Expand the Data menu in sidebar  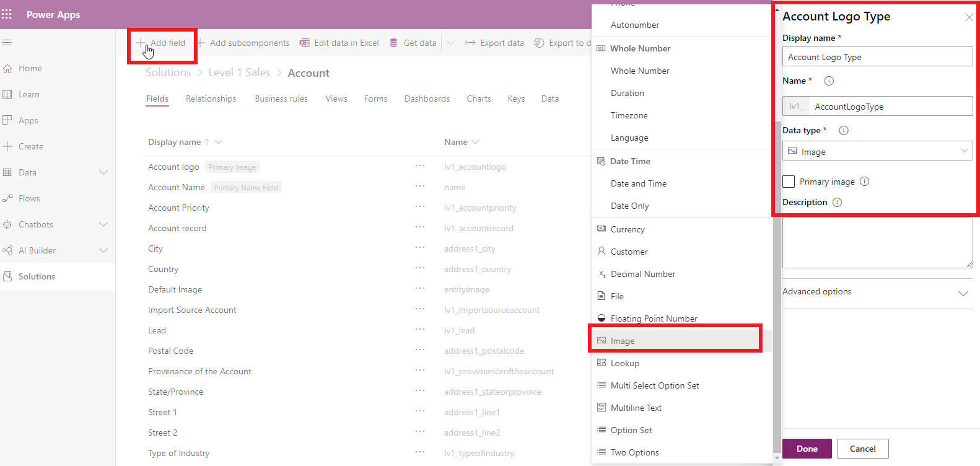[x=103, y=172]
